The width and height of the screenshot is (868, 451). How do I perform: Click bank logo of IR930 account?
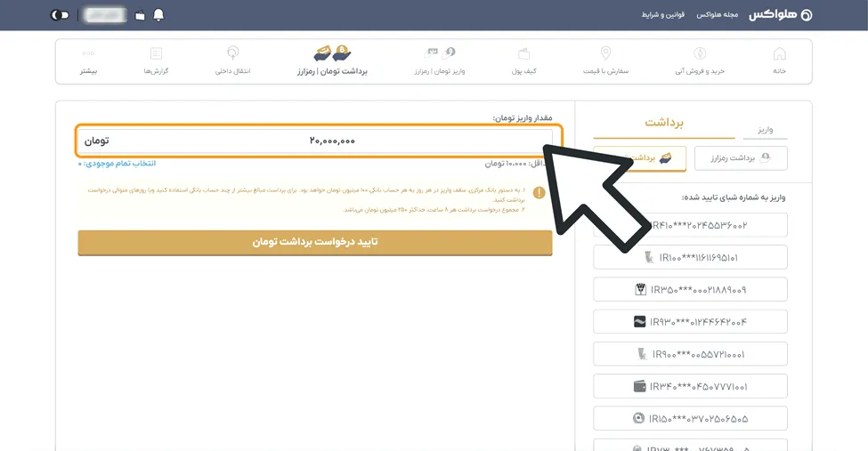pyautogui.click(x=639, y=321)
